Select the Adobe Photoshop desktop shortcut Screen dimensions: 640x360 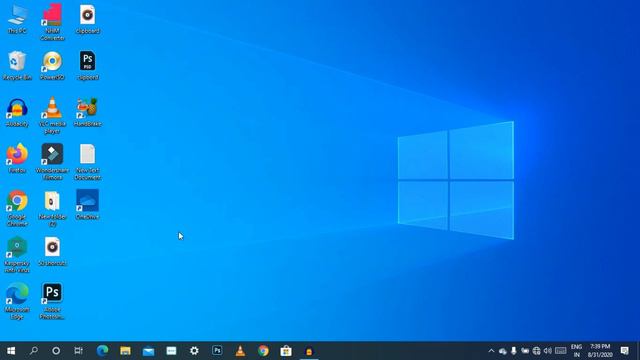click(x=52, y=301)
